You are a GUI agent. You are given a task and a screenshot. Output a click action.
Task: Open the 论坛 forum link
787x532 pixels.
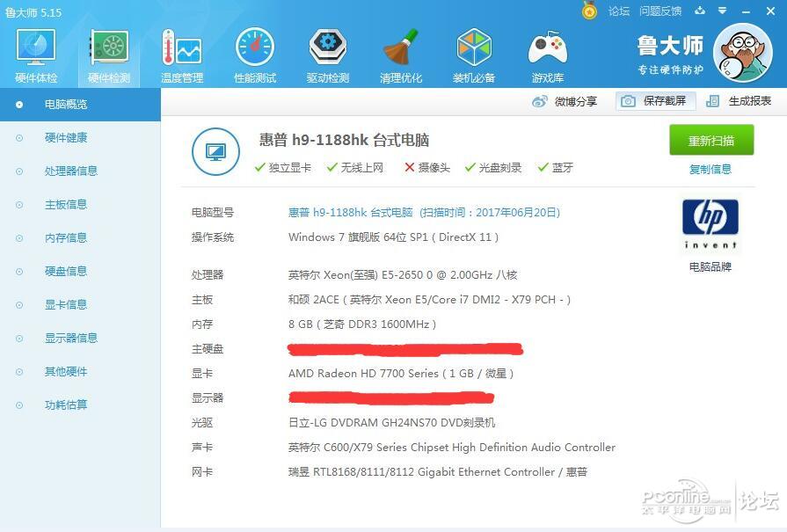(x=618, y=11)
